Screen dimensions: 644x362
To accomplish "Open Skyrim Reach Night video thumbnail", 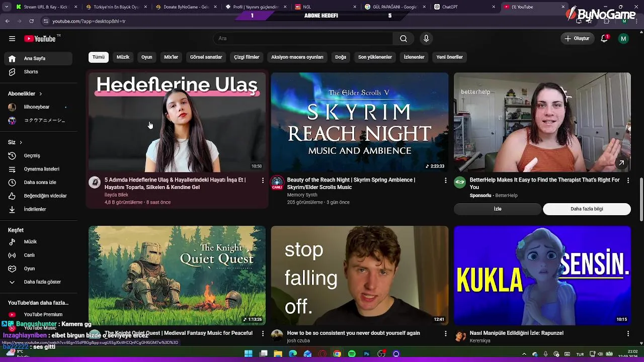I will [360, 122].
